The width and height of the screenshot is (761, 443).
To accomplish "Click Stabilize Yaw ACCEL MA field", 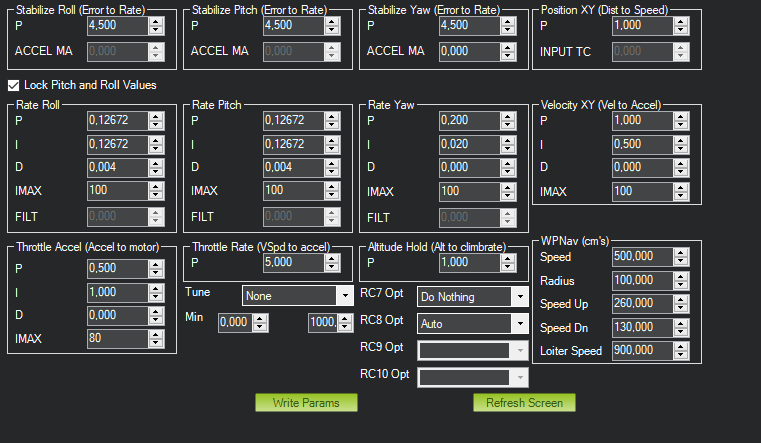I will 470,51.
